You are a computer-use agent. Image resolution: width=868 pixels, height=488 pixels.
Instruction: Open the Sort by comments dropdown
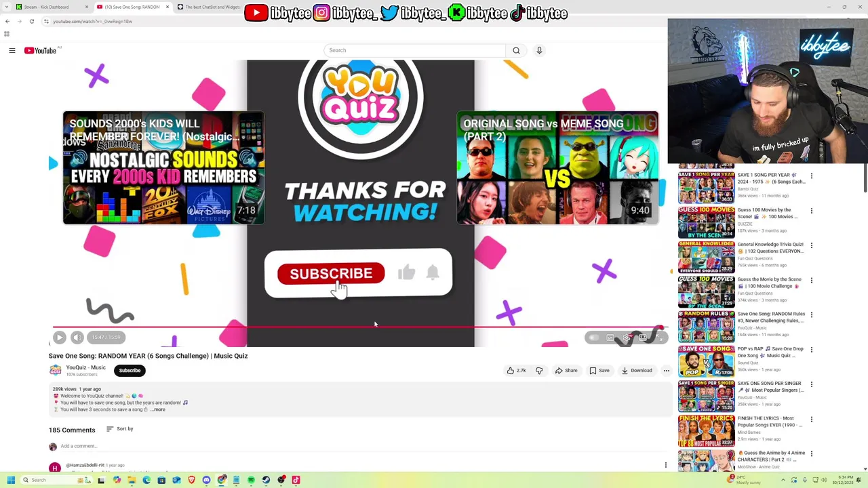pyautogui.click(x=120, y=429)
